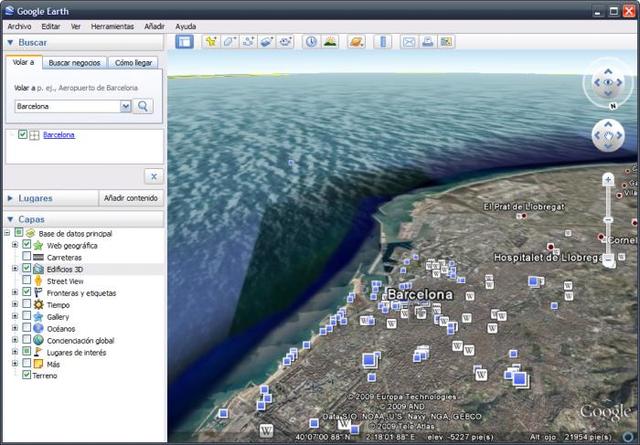The image size is (640, 445).
Task: Click the Street View pegman icon
Action: (x=38, y=281)
